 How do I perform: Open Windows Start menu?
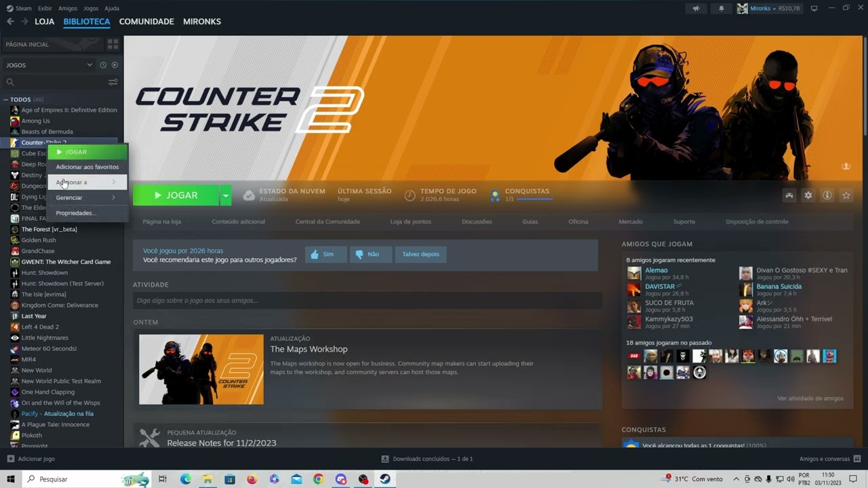(11, 479)
